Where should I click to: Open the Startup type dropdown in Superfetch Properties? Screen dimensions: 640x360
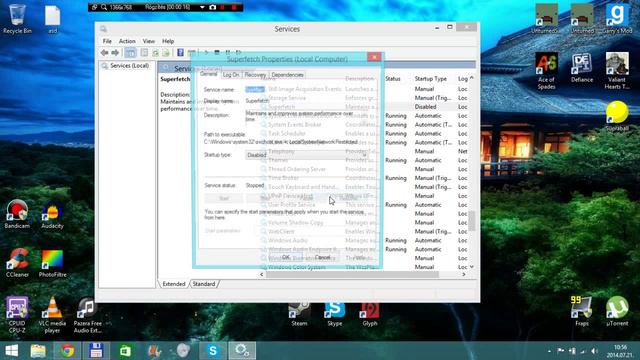coord(307,155)
